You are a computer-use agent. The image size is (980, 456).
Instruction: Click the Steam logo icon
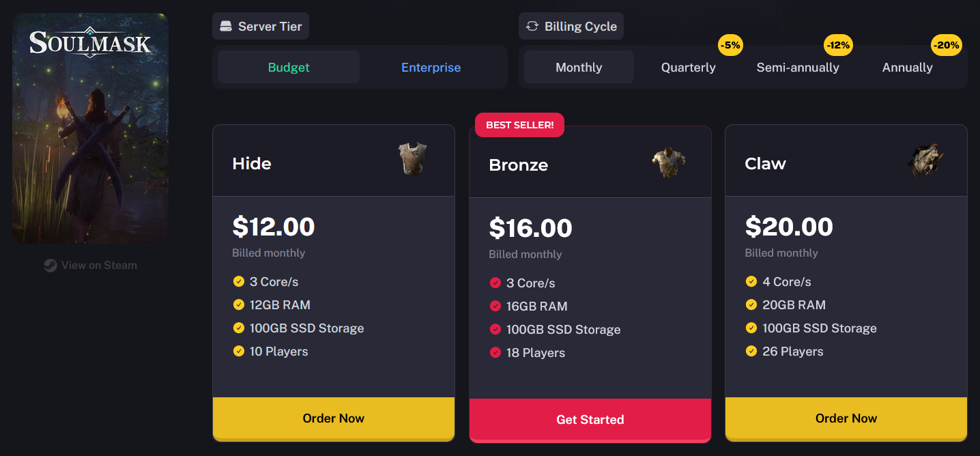(51, 266)
